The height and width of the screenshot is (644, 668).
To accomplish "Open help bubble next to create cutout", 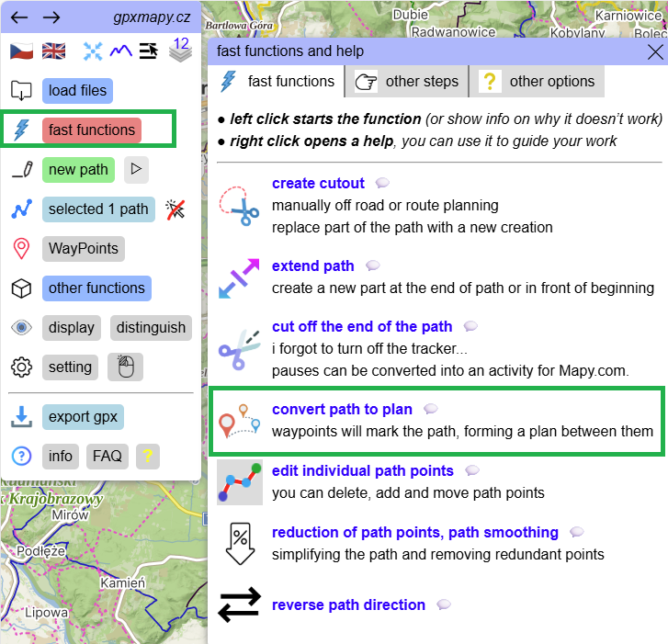I will click(382, 183).
